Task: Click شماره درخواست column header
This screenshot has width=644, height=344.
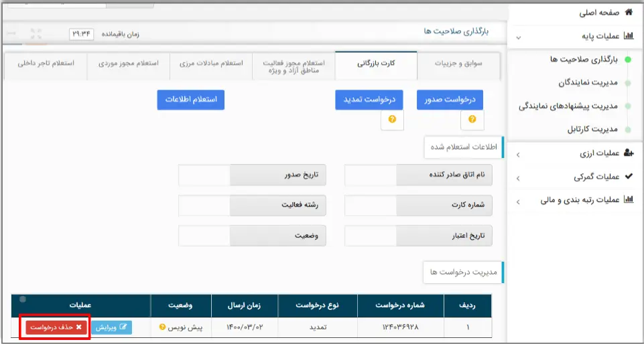Action: [x=401, y=306]
